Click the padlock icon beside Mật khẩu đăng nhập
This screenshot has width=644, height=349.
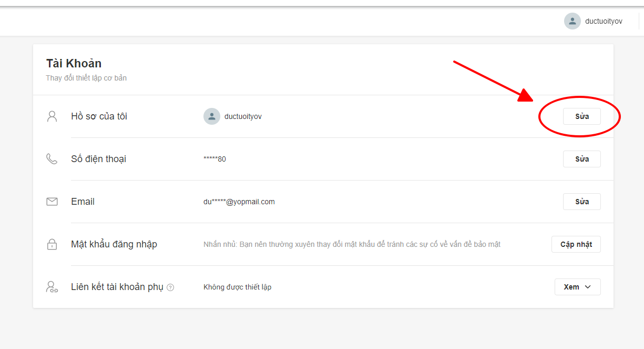point(52,244)
